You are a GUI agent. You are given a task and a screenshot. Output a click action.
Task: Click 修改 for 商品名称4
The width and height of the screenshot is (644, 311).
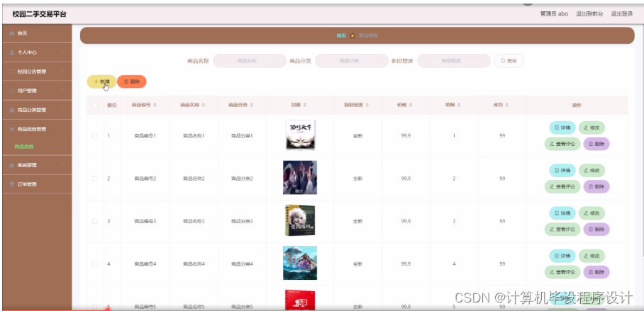[x=592, y=256]
